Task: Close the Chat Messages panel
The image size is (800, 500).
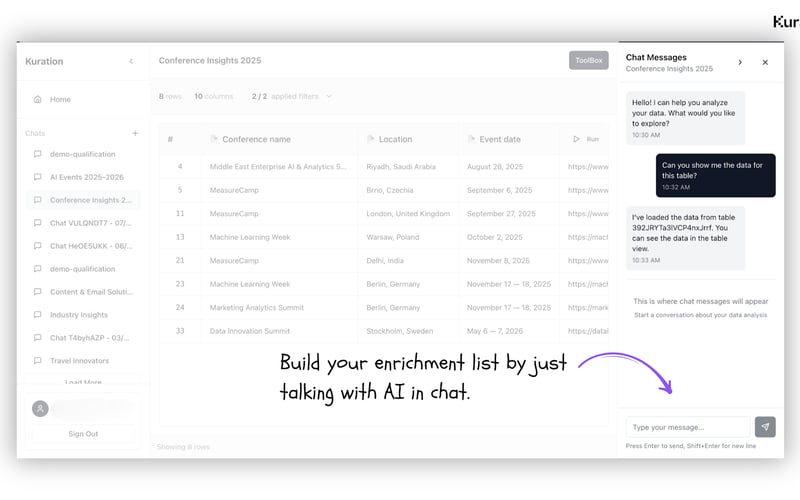Action: (765, 62)
